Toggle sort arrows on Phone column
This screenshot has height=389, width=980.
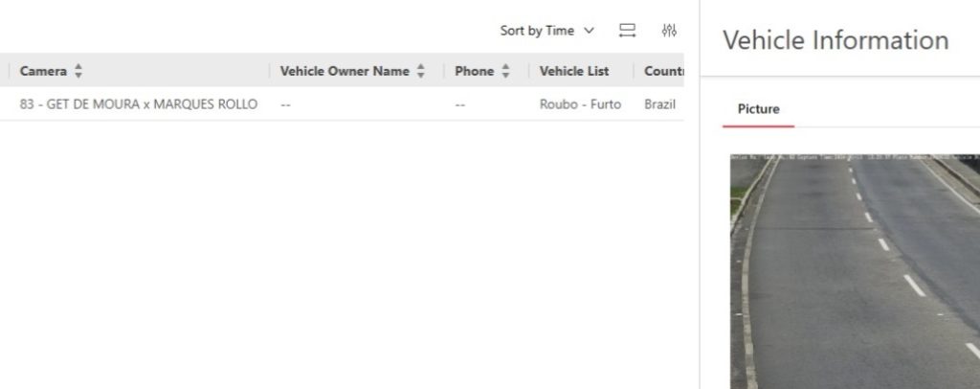505,71
